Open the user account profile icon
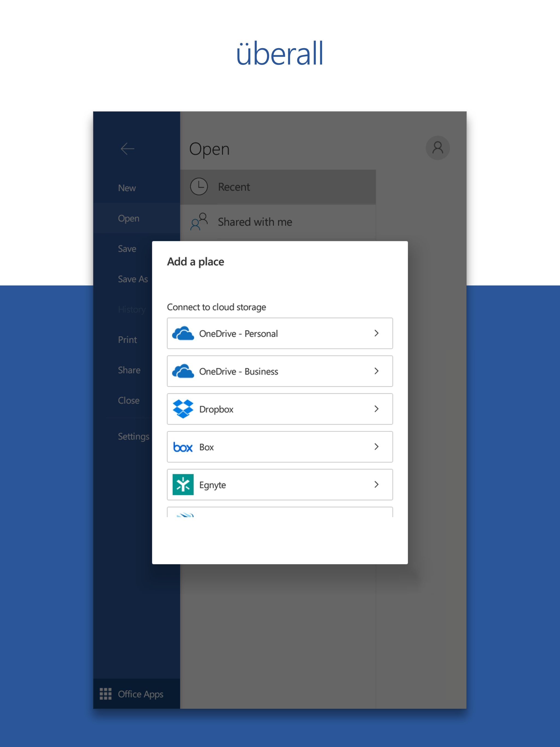560x747 pixels. [x=437, y=148]
